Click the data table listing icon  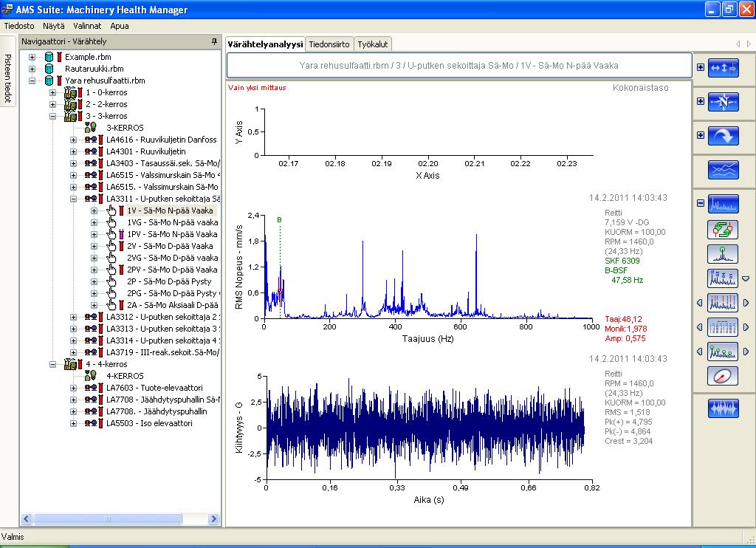[x=723, y=327]
